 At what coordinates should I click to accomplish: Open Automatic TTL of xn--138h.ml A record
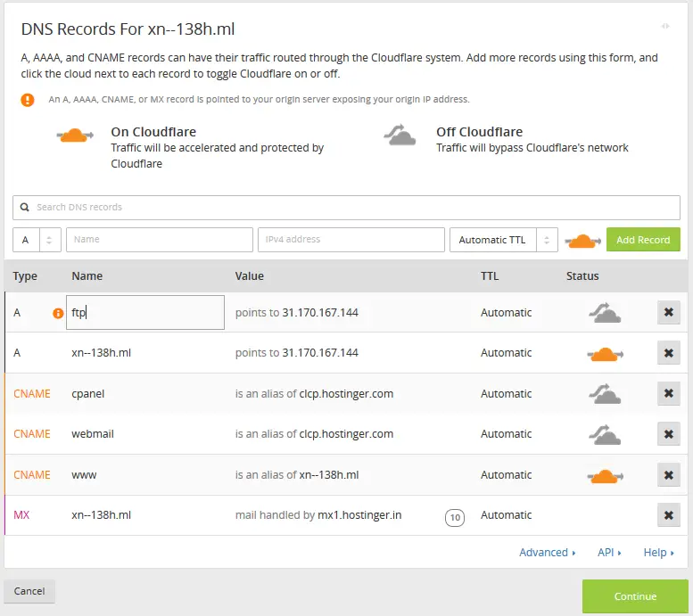tap(506, 353)
